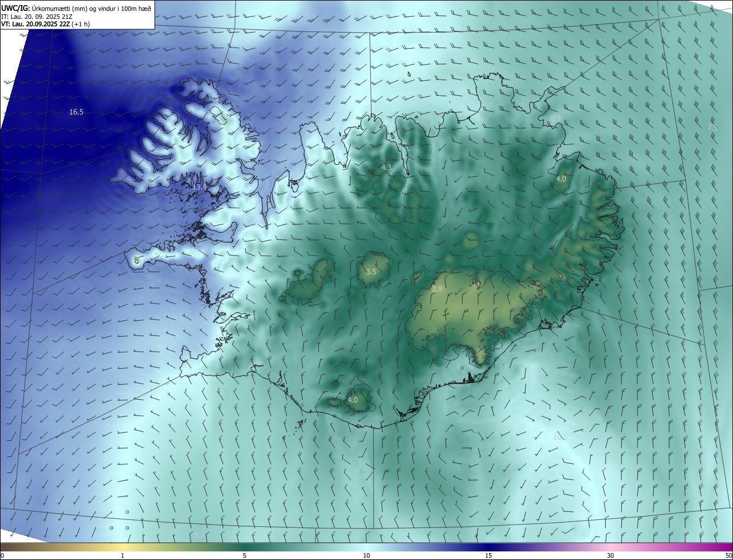Screen dimensions: 733x560
Task: Click the color scale tick label 10
Action: (x=366, y=555)
